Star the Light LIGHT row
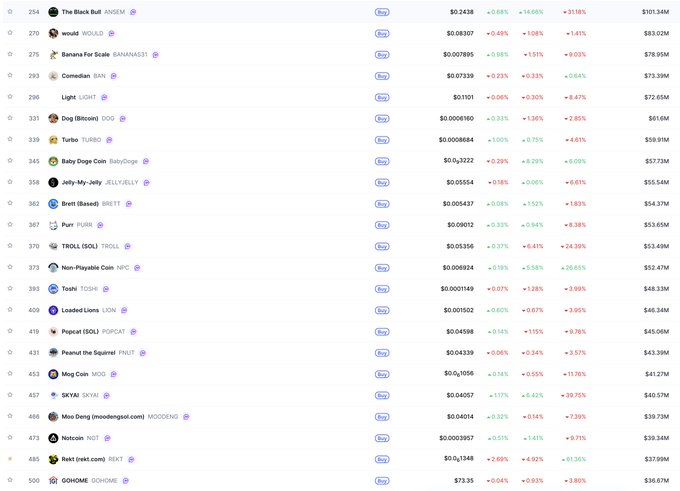Screen dimensions: 680x491 pyautogui.click(x=10, y=97)
